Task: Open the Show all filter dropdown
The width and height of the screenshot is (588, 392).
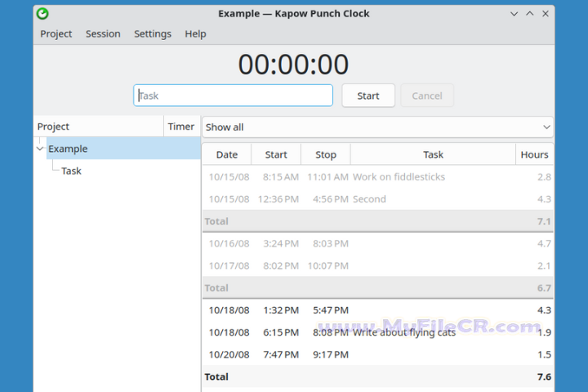Action: click(x=377, y=127)
